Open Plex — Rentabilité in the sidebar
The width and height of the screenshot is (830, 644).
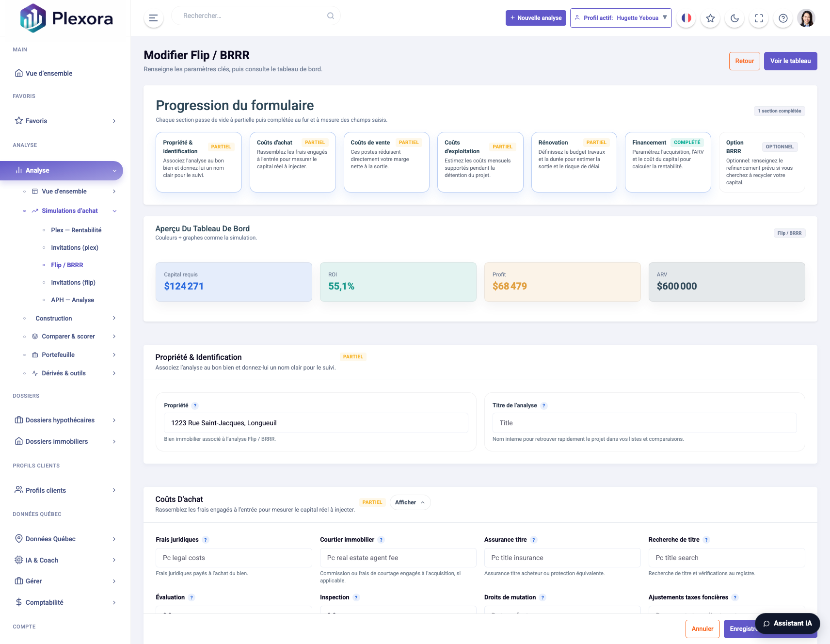[76, 230]
